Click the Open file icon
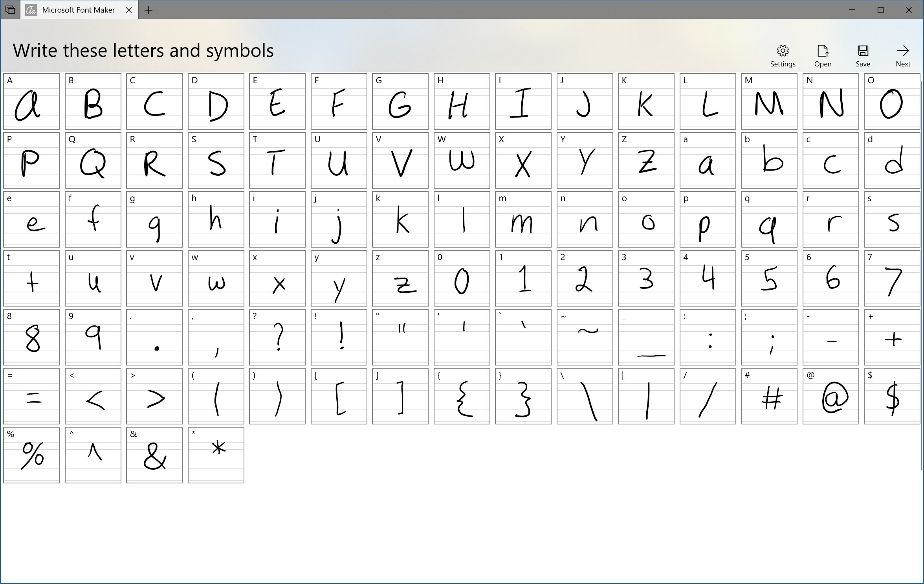The image size is (924, 584). [823, 55]
